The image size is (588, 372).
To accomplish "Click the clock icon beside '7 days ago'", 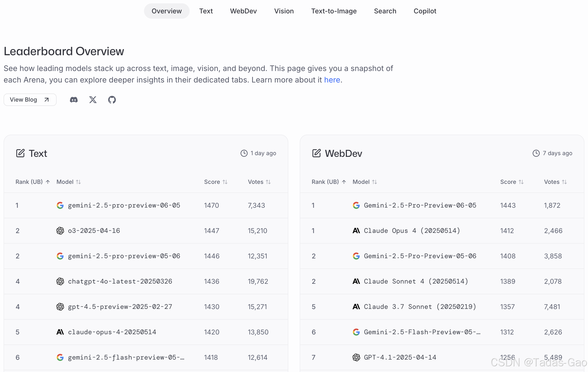I will point(536,153).
